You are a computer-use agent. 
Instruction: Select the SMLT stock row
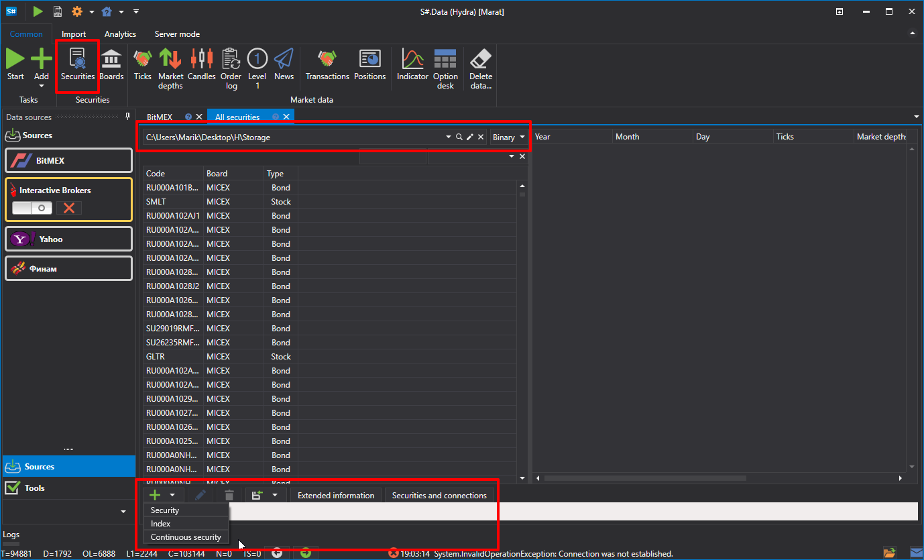tap(331, 201)
